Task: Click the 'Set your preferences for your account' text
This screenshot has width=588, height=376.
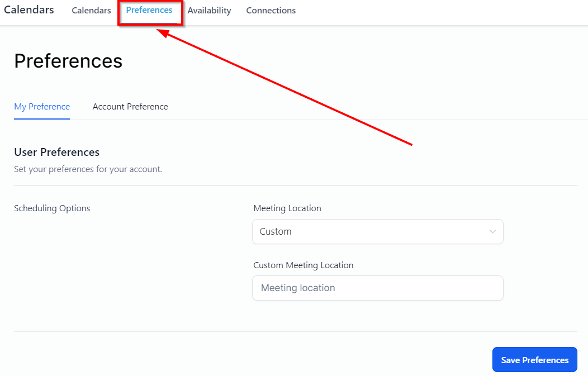Action: click(88, 169)
